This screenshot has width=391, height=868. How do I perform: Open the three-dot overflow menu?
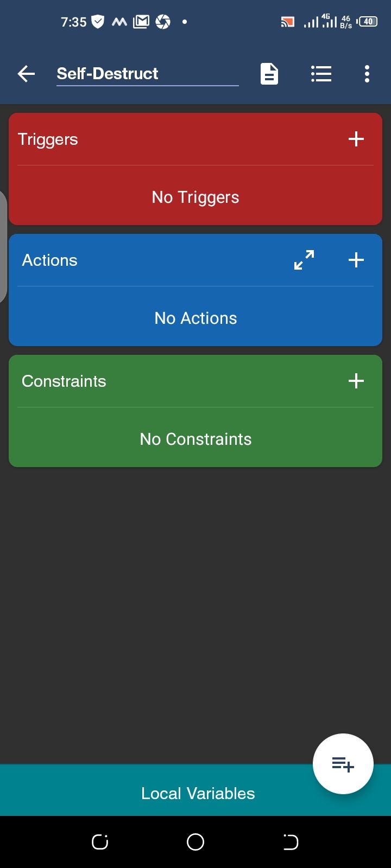coord(367,74)
